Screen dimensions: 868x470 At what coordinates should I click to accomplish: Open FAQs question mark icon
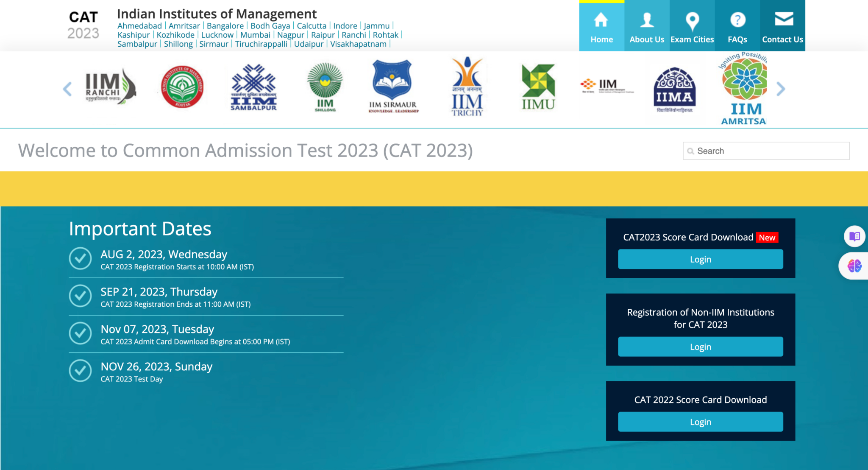pos(737,20)
